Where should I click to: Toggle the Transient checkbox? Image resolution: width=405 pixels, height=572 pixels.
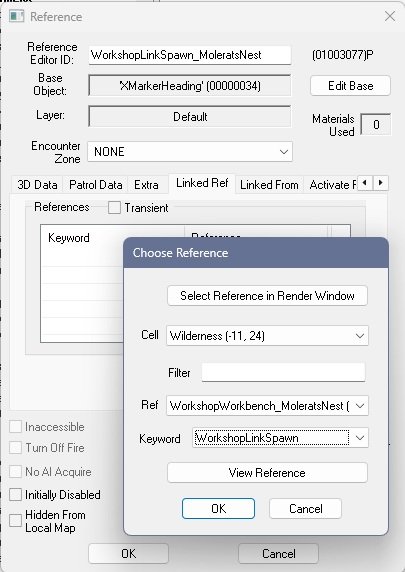point(114,208)
